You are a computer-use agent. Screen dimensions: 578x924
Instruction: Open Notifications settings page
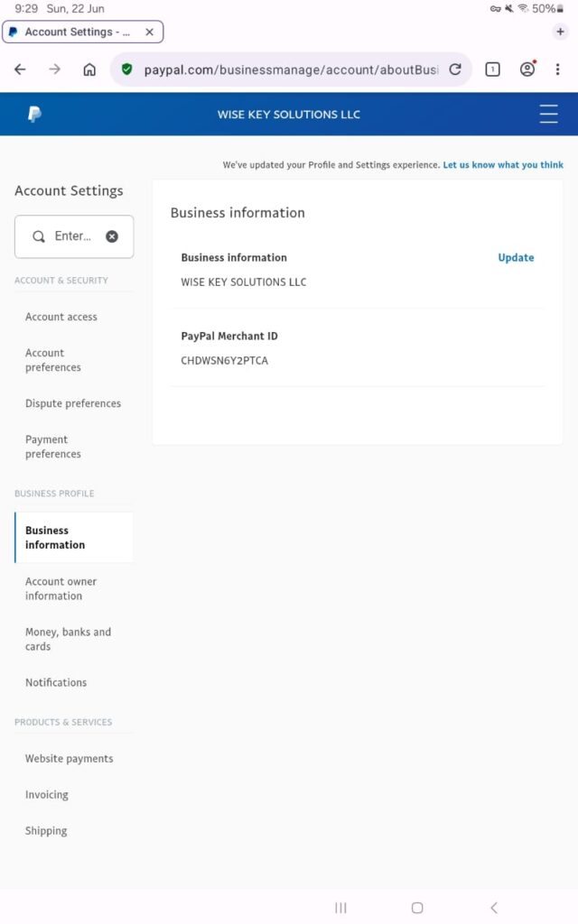tap(56, 683)
